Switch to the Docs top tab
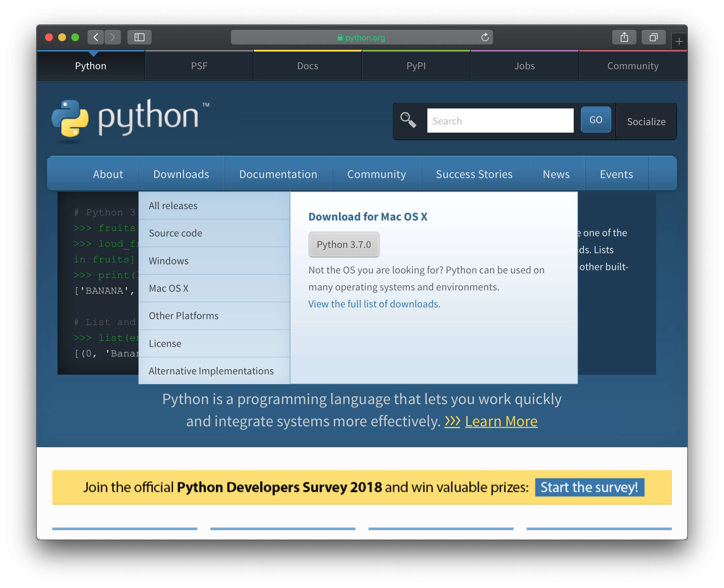The width and height of the screenshot is (724, 588). tap(308, 66)
